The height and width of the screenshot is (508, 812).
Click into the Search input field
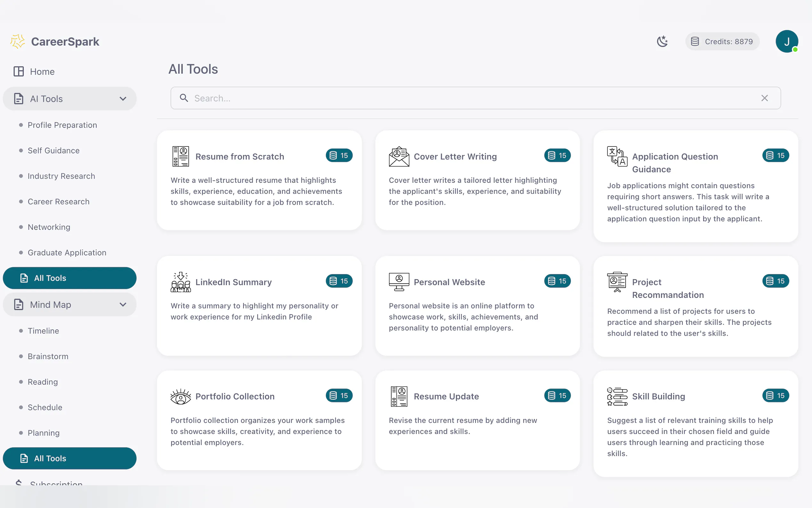coord(470,98)
